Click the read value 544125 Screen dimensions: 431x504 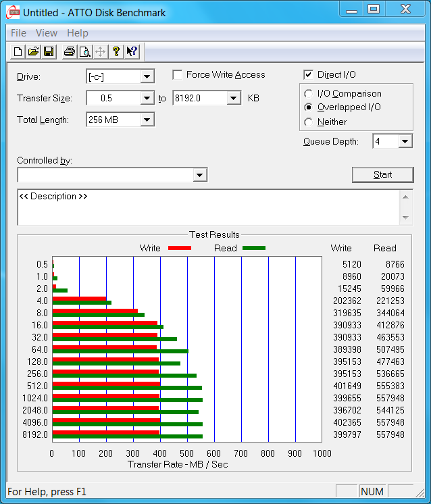pyautogui.click(x=390, y=410)
